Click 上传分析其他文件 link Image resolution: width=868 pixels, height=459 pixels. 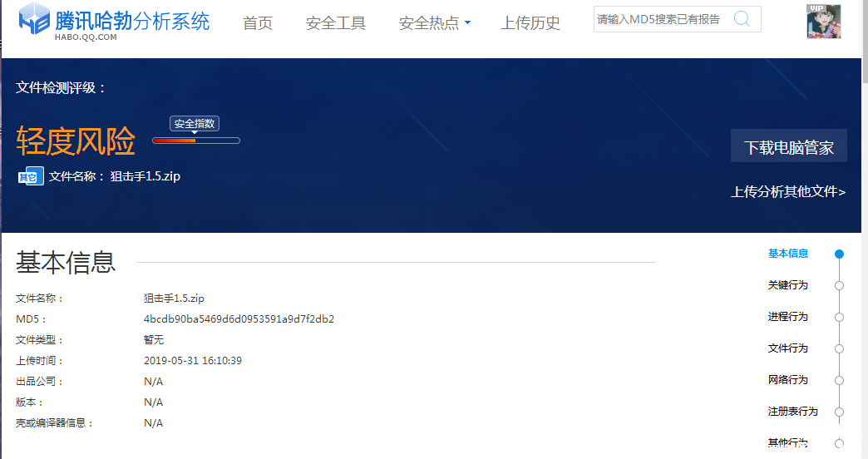pyautogui.click(x=788, y=192)
